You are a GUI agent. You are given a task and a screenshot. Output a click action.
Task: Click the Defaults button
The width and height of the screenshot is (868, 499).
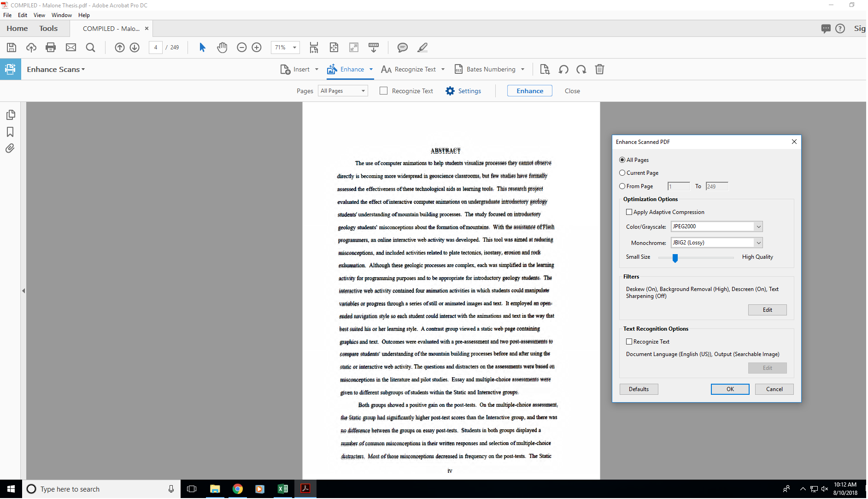tap(639, 389)
